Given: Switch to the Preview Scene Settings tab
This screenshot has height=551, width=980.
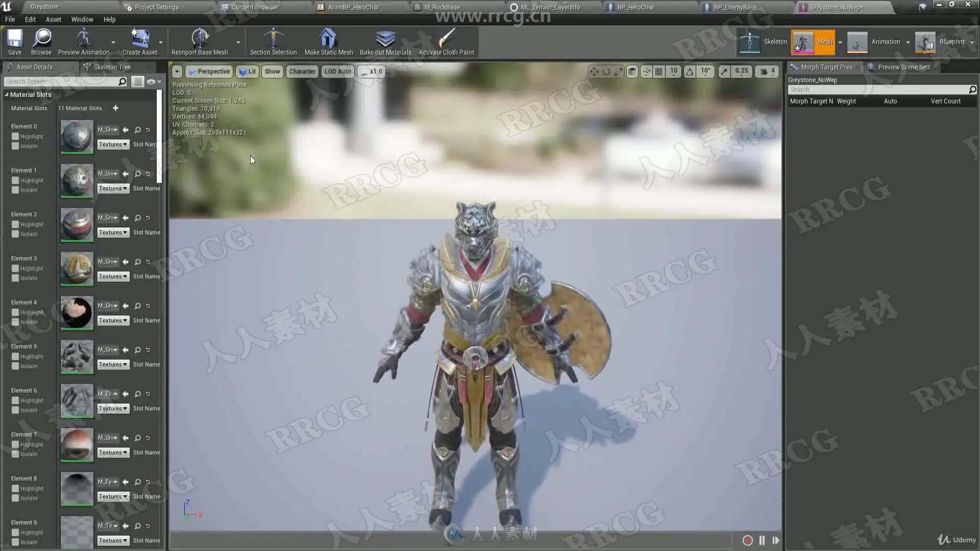Looking at the screenshot, I should click(x=903, y=67).
